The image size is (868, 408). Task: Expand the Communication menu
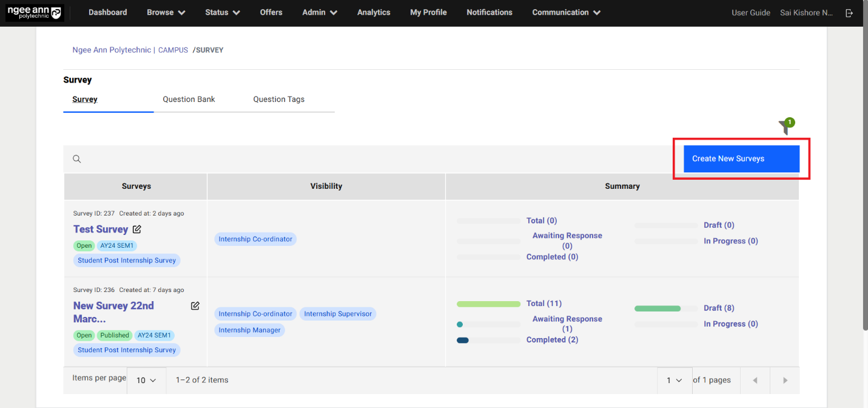tap(566, 12)
